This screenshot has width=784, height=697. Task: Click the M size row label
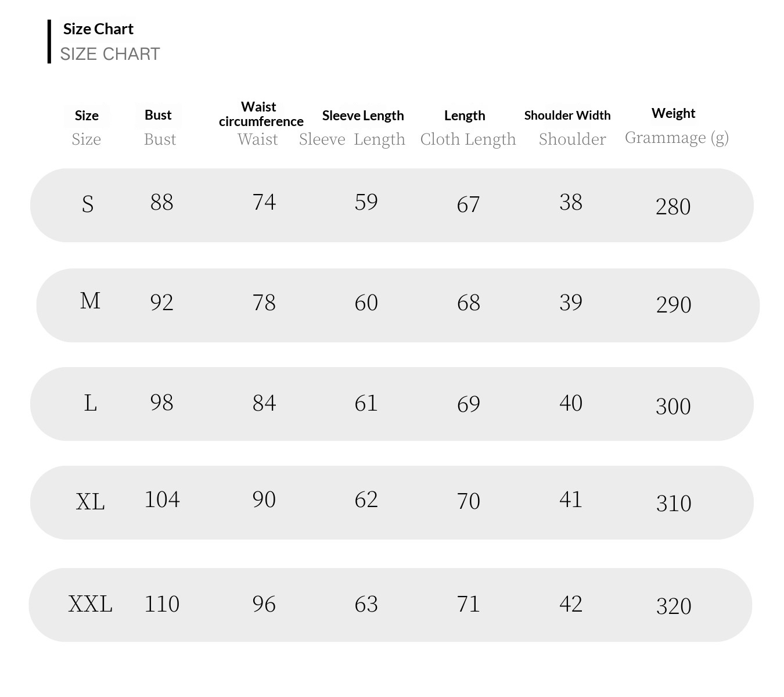click(x=90, y=301)
